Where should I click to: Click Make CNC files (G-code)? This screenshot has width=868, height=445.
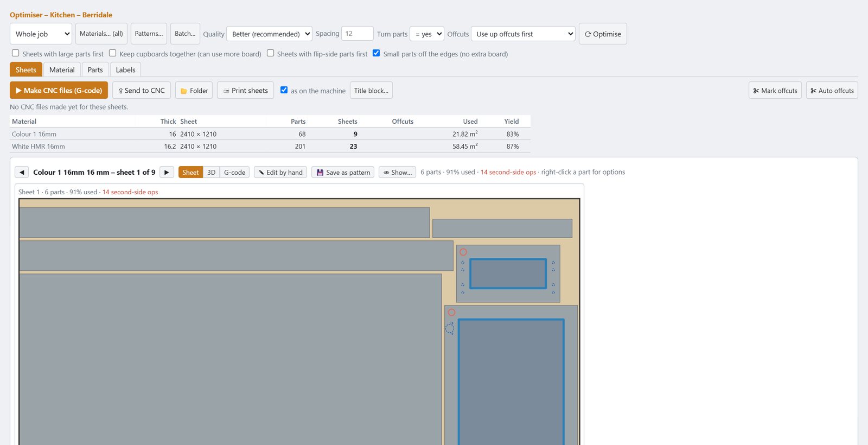[x=59, y=90]
